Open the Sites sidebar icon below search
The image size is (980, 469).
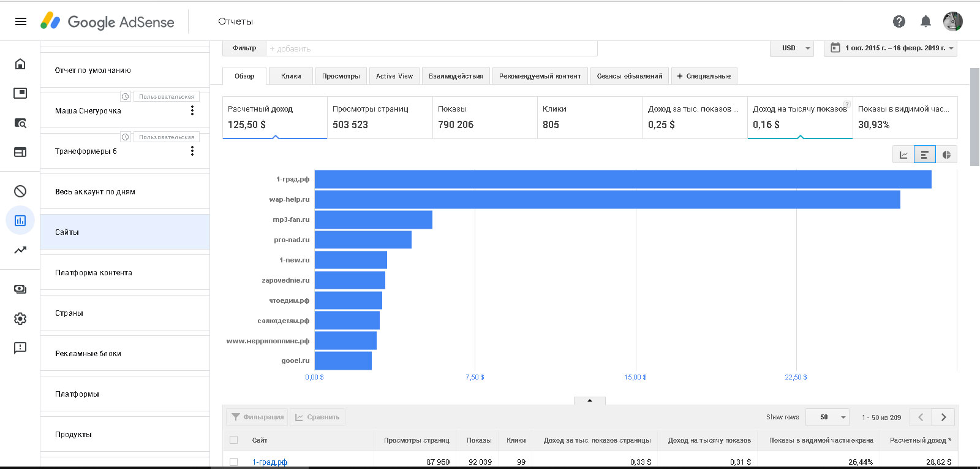point(20,152)
